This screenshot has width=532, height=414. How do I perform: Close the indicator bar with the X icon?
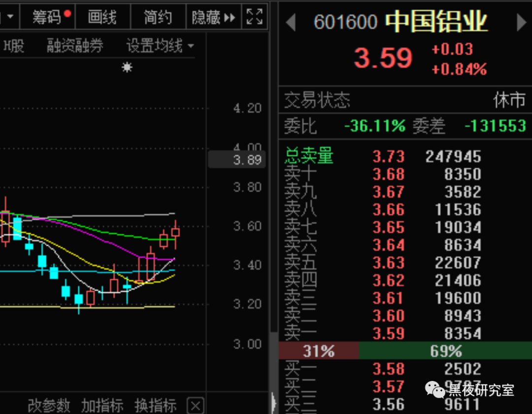pos(196,406)
